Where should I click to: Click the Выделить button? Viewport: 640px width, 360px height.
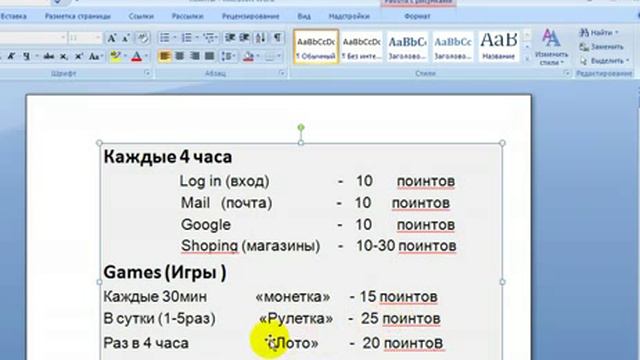point(604,61)
